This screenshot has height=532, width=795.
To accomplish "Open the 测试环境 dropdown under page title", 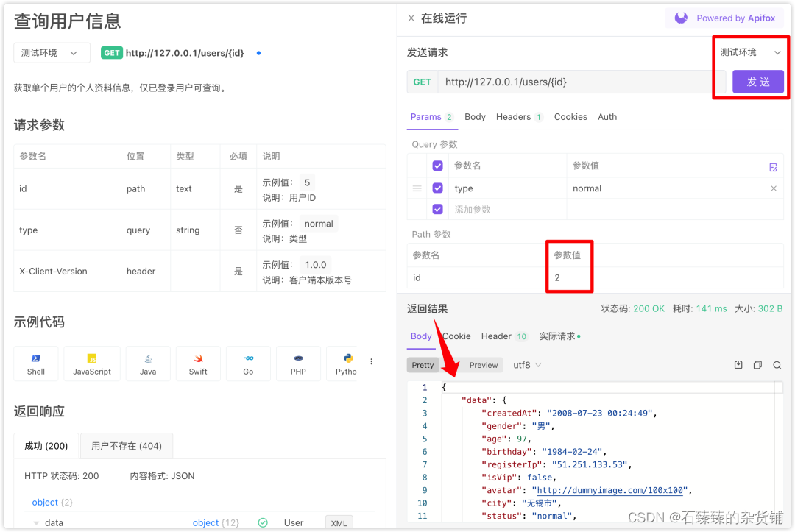I will [52, 53].
